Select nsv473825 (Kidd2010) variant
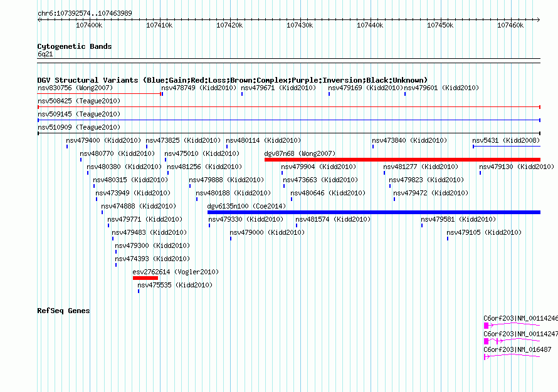 (183, 140)
